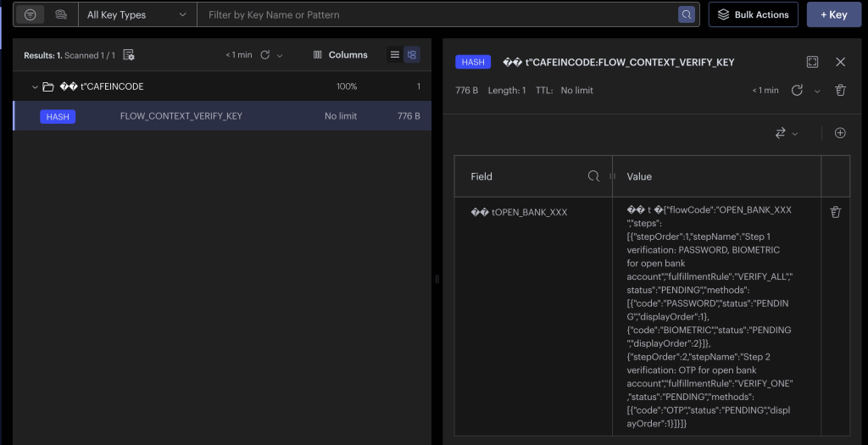Close the key details panel
This screenshot has width=868, height=445.
click(x=840, y=62)
